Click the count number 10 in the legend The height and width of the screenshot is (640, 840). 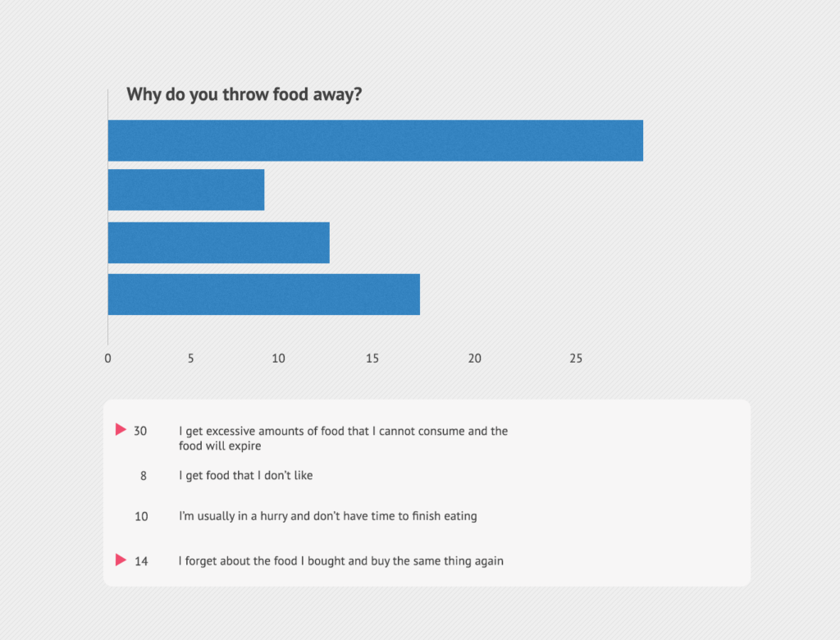[x=141, y=517]
